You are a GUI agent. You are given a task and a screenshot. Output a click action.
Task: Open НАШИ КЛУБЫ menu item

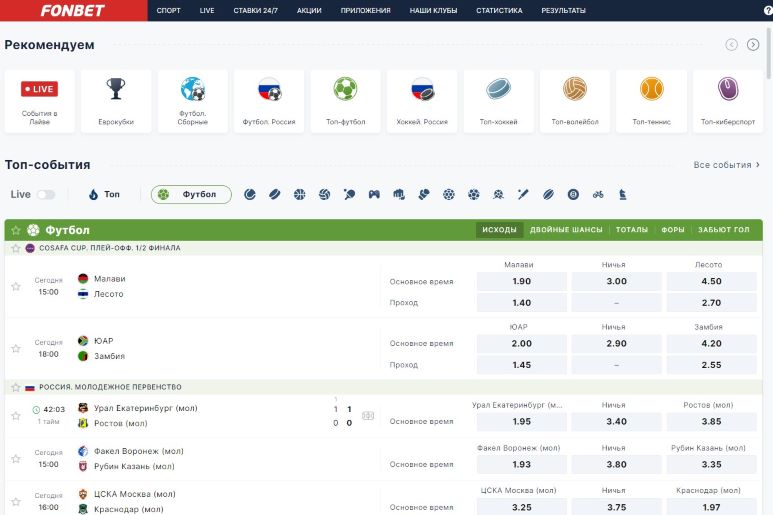(x=433, y=10)
